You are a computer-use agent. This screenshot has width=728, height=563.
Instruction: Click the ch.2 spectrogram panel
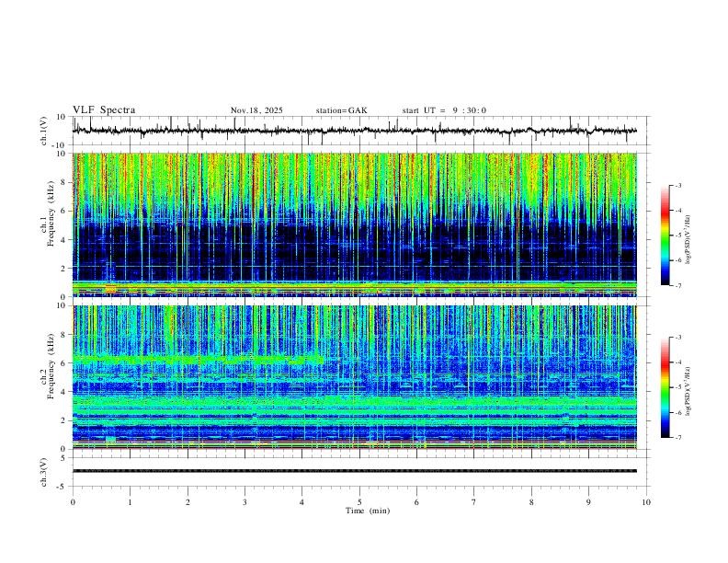pyautogui.click(x=355, y=377)
